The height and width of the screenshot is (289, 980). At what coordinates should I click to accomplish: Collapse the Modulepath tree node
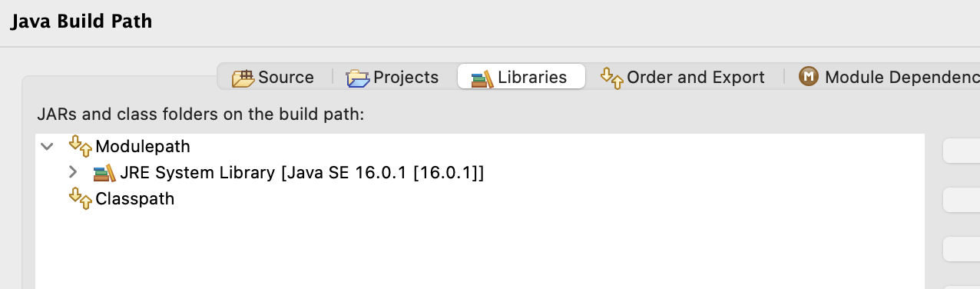click(48, 146)
